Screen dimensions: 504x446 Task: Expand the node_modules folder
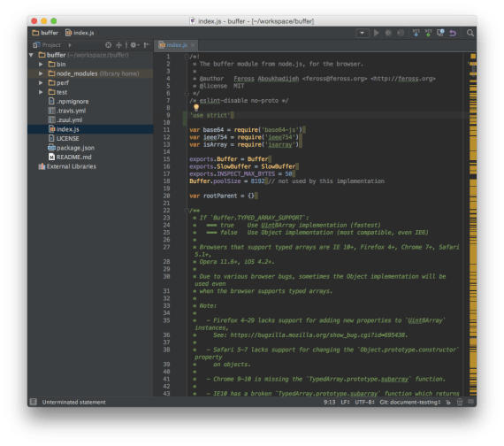41,73
